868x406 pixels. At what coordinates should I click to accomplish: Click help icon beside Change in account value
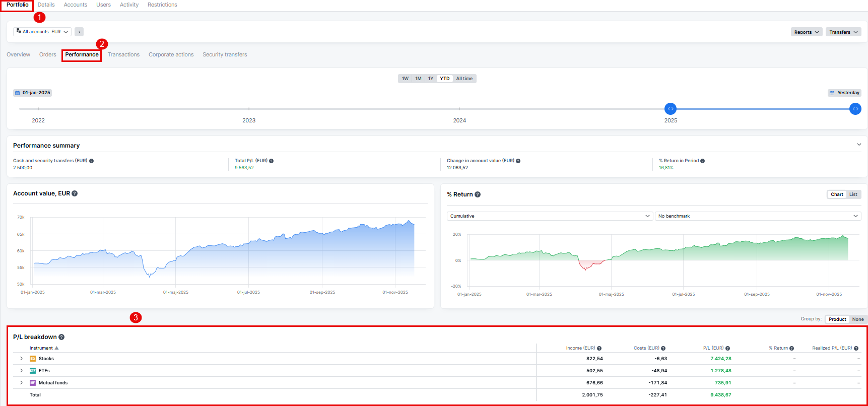tap(518, 161)
